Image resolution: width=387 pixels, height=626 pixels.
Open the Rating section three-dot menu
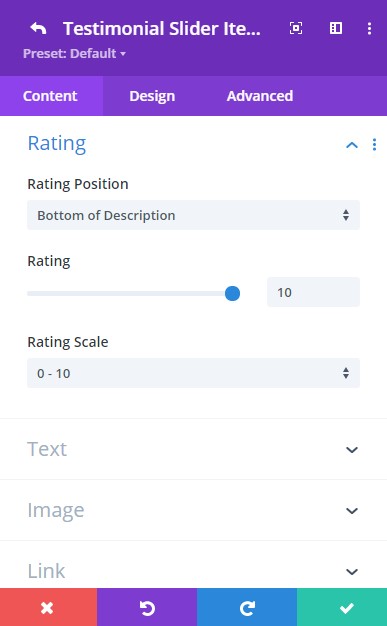click(x=374, y=145)
